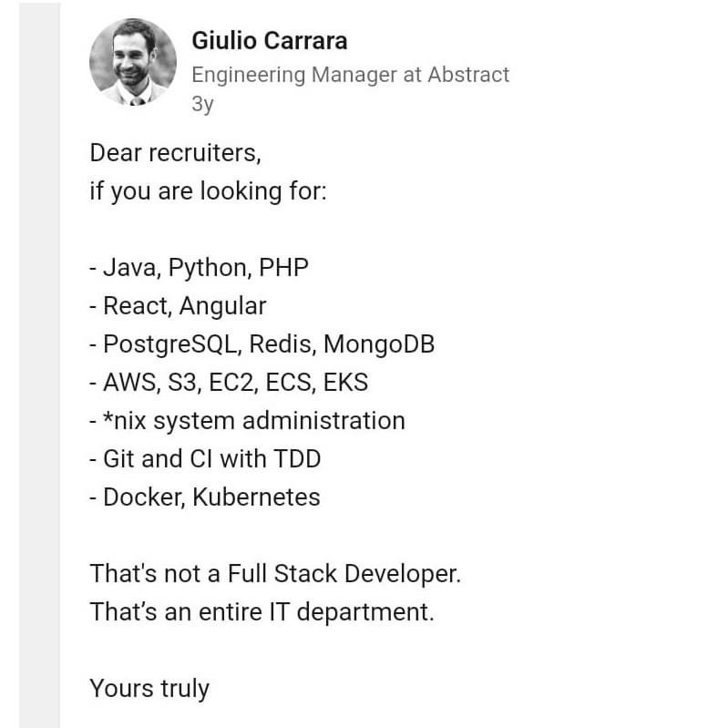Image resolution: width=708 pixels, height=728 pixels.
Task: Select the 'if you are looking for:' line
Action: (208, 191)
